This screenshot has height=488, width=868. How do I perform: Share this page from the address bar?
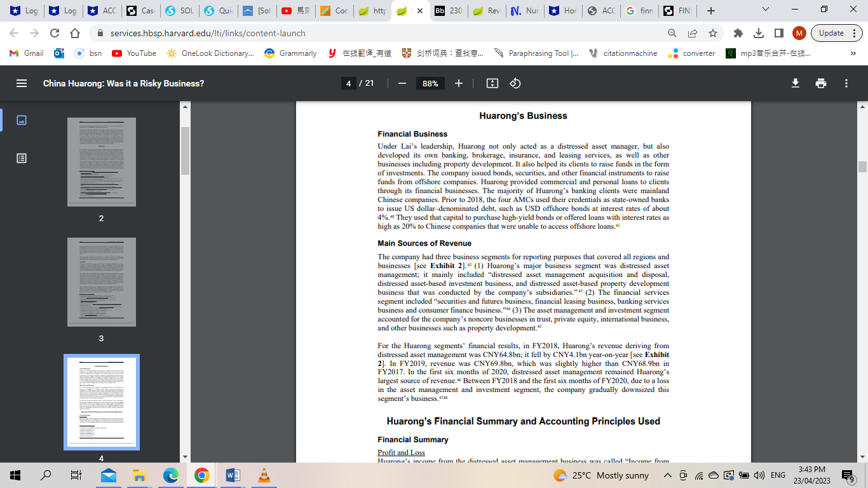coord(693,33)
